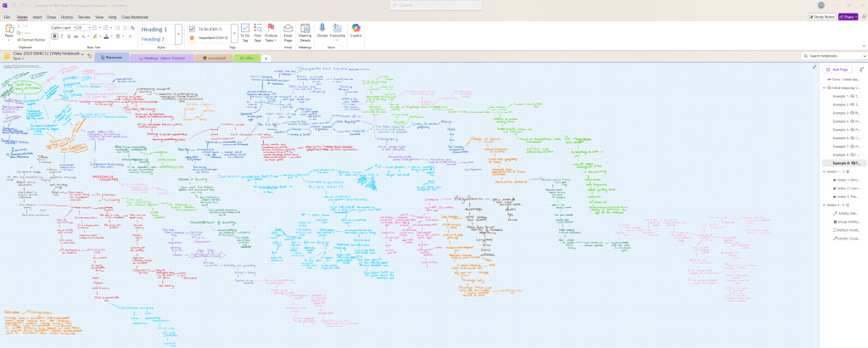This screenshot has height=348, width=868.
Task: Click the Sticky Notes button
Action: coord(822,16)
